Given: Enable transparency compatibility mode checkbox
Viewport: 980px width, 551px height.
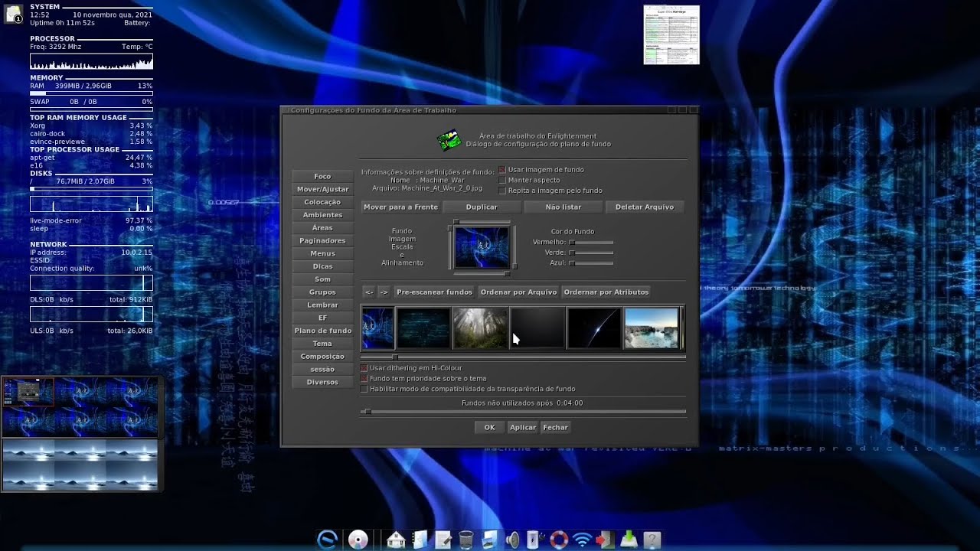Looking at the screenshot, I should pos(364,389).
